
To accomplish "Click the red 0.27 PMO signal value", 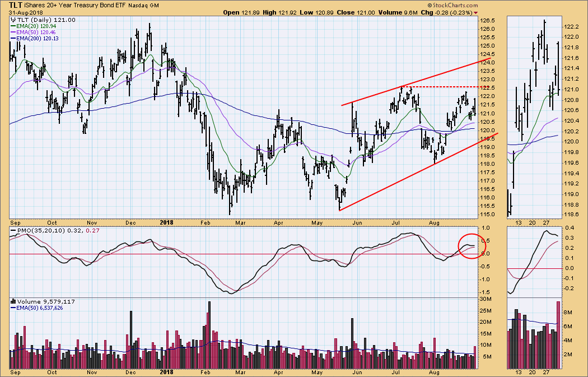I will (x=92, y=230).
